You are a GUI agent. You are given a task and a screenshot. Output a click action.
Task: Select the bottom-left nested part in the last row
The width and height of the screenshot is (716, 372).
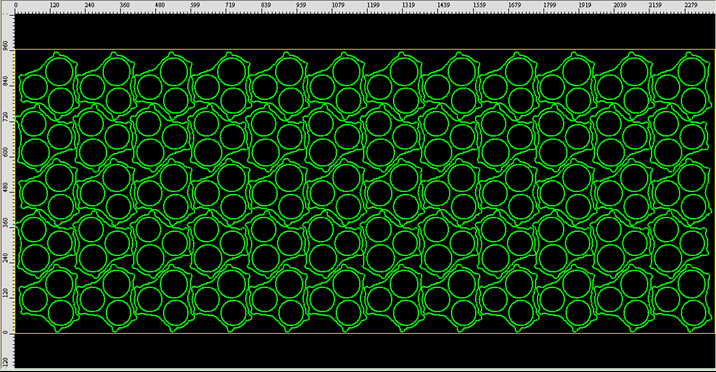click(x=48, y=299)
